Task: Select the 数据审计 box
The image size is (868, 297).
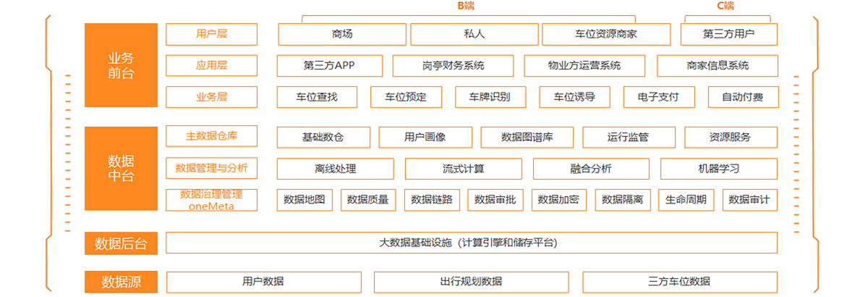Action: pos(750,200)
